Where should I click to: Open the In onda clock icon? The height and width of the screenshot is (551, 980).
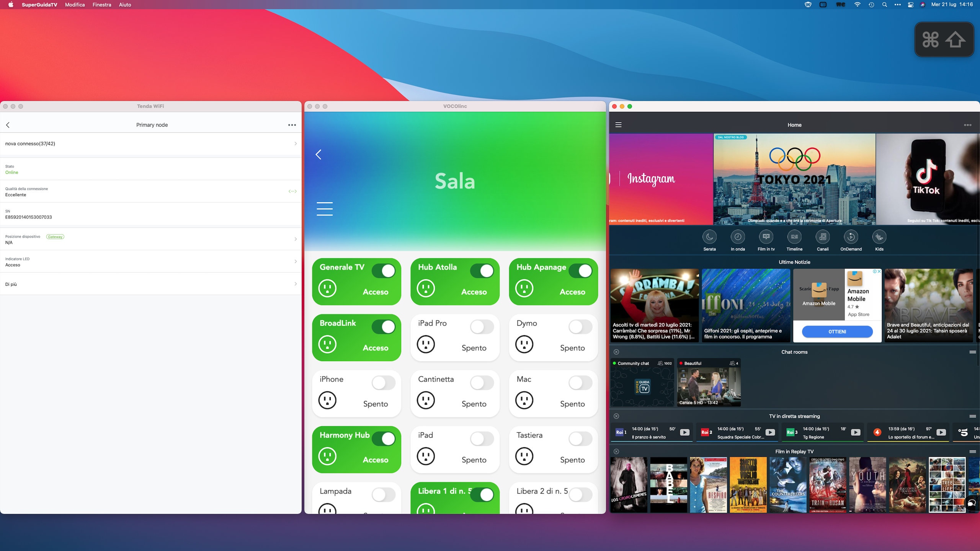click(x=738, y=237)
